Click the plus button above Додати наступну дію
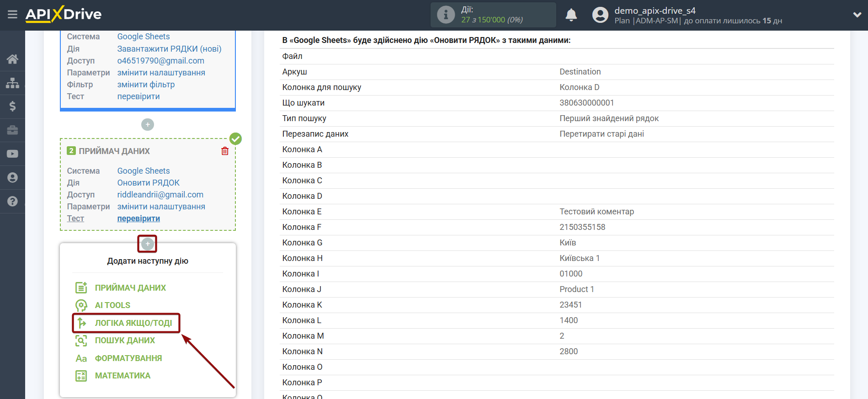Image resolution: width=868 pixels, height=399 pixels. click(x=148, y=244)
